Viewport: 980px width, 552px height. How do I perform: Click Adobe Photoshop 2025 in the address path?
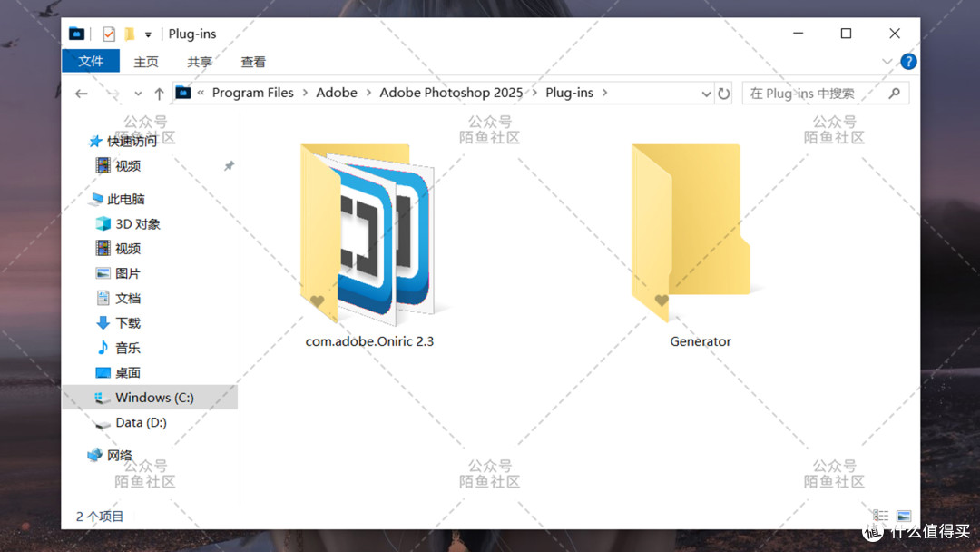[451, 93]
